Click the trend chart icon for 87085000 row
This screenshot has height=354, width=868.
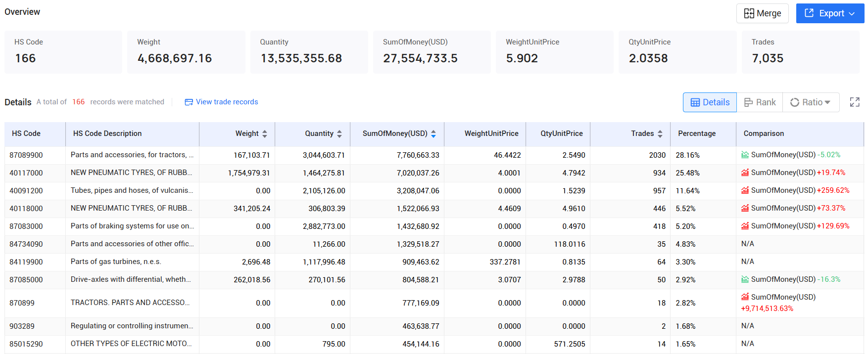point(745,279)
